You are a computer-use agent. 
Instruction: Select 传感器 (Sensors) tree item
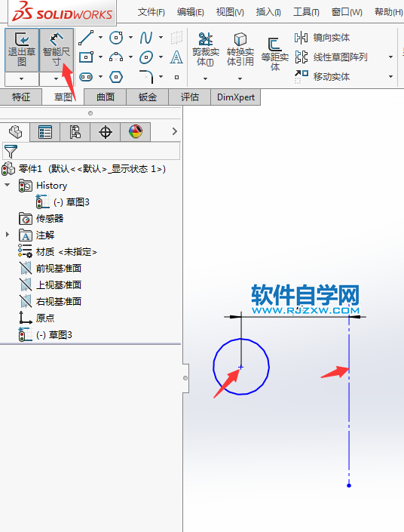tap(41, 219)
